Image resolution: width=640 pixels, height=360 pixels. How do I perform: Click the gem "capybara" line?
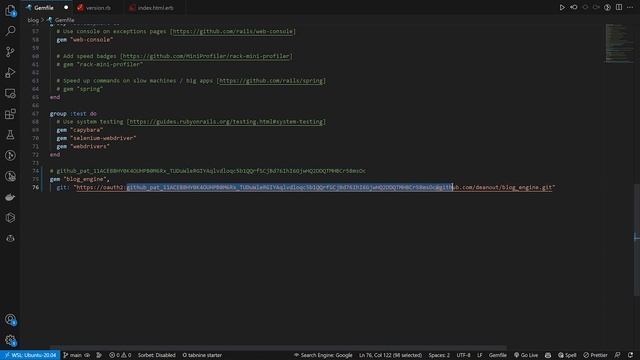(x=80, y=130)
